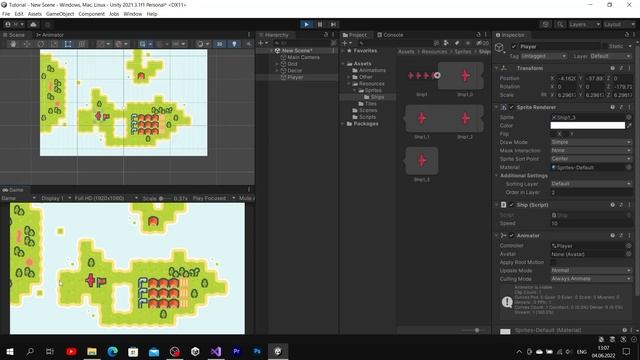640x360 pixels.
Task: Toggle the Flip Y checkbox
Action: 566,134
